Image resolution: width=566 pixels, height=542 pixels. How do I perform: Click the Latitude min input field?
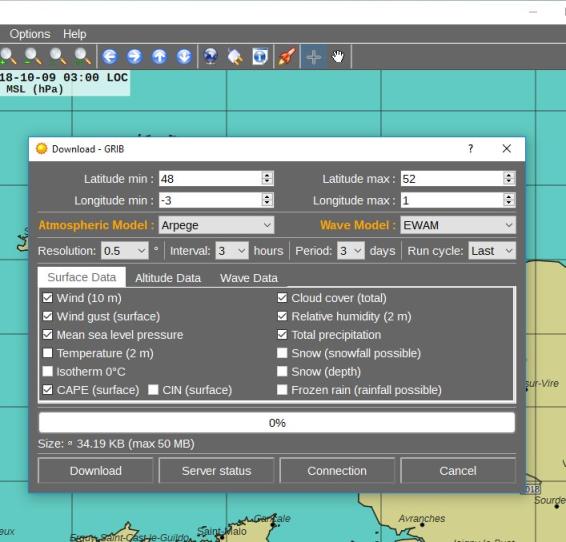211,179
